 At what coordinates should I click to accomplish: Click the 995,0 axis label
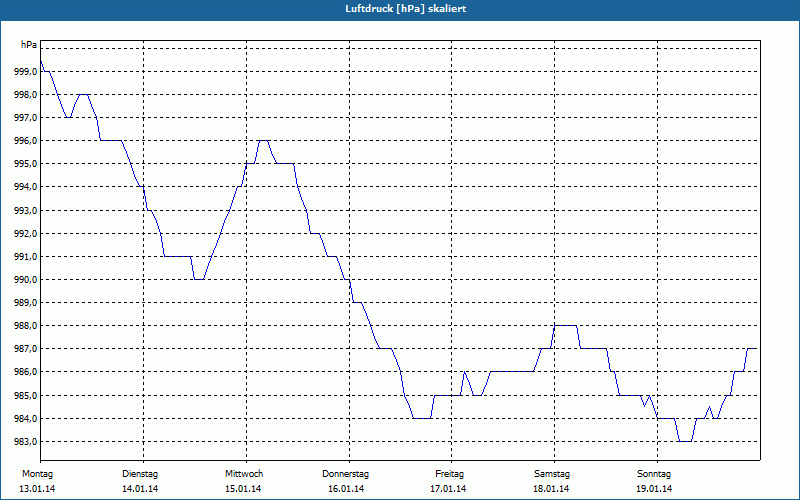click(26, 164)
